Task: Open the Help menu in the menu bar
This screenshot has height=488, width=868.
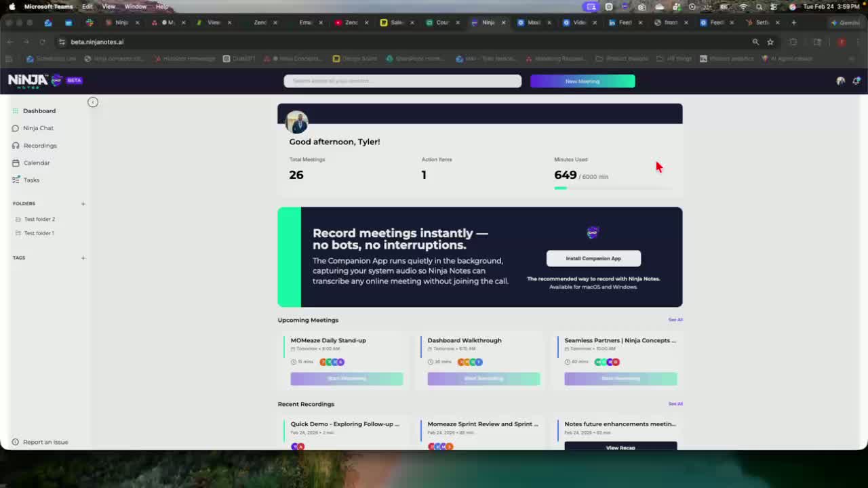Action: click(x=162, y=7)
